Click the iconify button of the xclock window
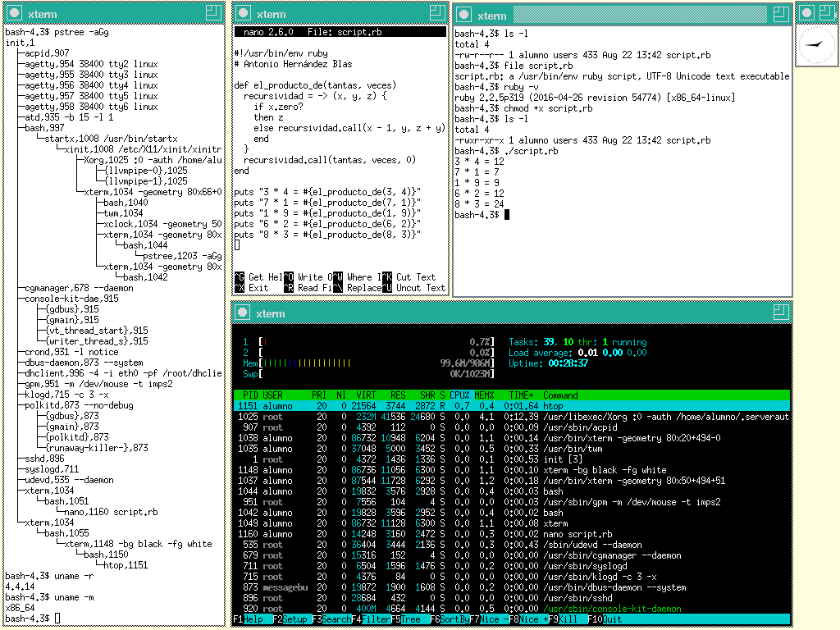Screen dimensions: 840x630 [809, 14]
